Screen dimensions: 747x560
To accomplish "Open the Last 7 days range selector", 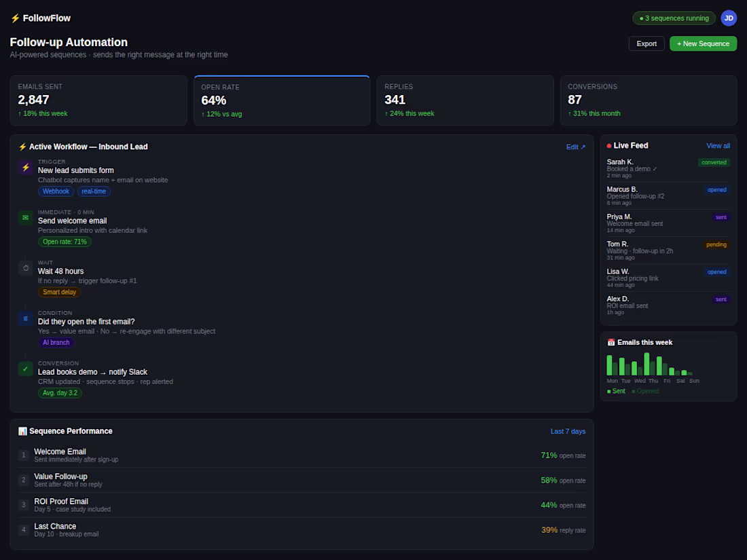I will point(568,431).
